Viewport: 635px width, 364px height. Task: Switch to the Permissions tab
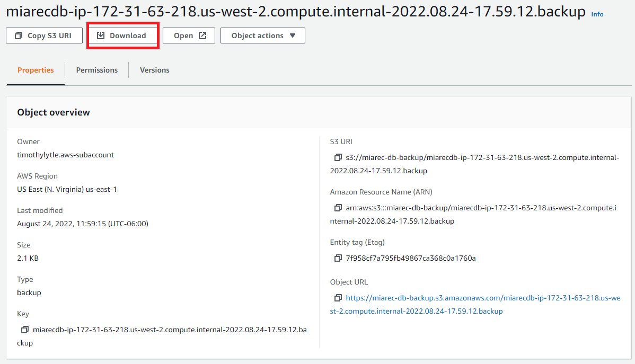(97, 70)
